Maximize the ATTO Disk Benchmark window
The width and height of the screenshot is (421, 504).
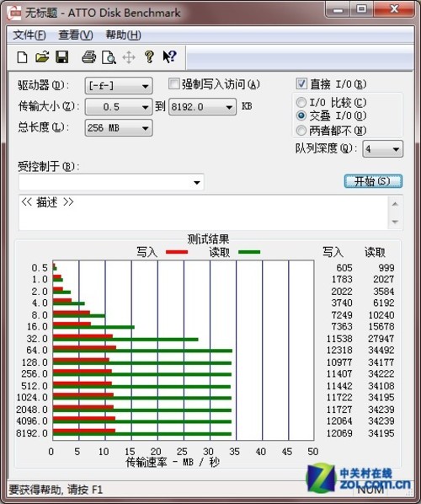click(361, 9)
